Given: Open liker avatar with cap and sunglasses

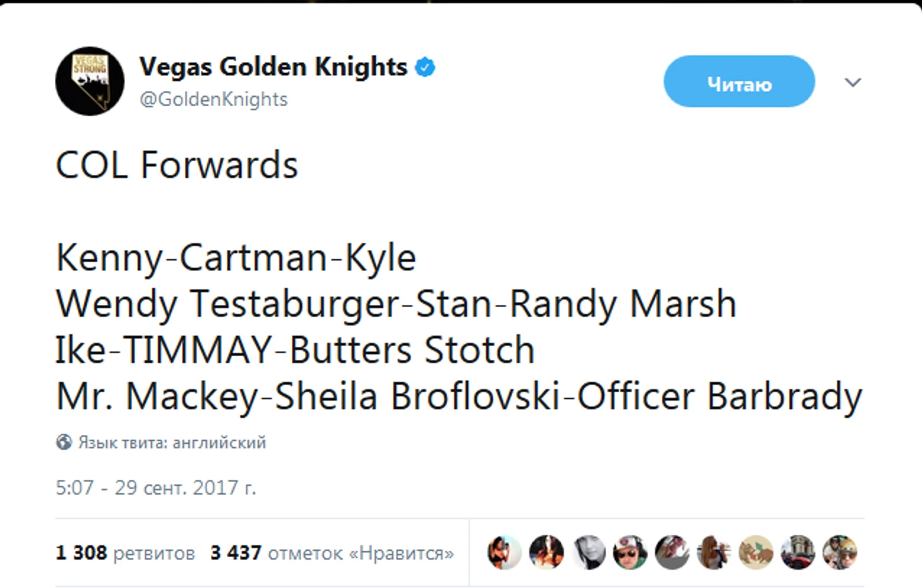Looking at the screenshot, I should click(630, 553).
